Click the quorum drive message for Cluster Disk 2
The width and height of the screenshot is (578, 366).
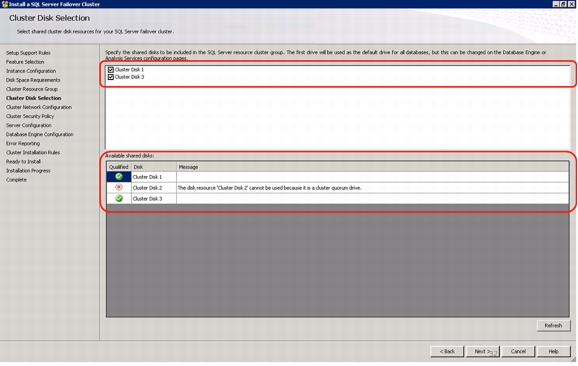269,188
